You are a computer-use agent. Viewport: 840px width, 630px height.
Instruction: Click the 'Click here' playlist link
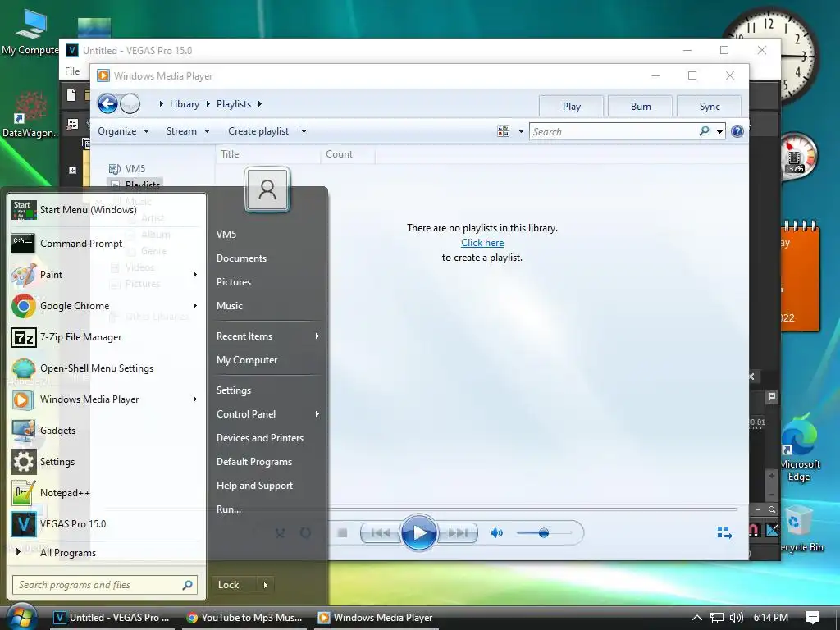point(482,243)
